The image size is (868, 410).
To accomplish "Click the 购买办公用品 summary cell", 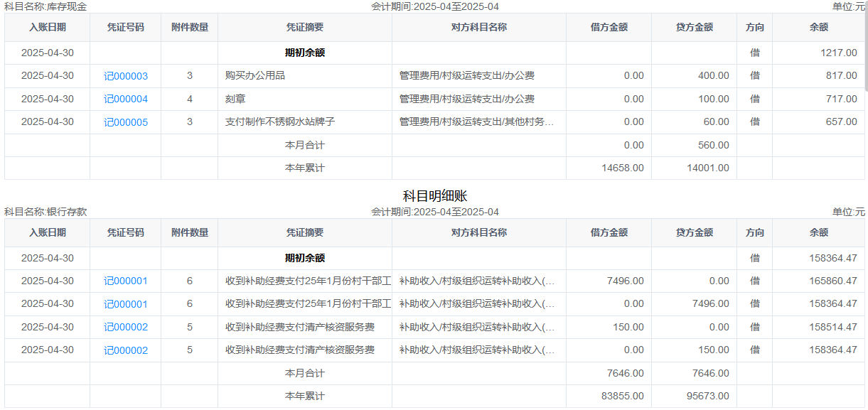I will coord(255,76).
